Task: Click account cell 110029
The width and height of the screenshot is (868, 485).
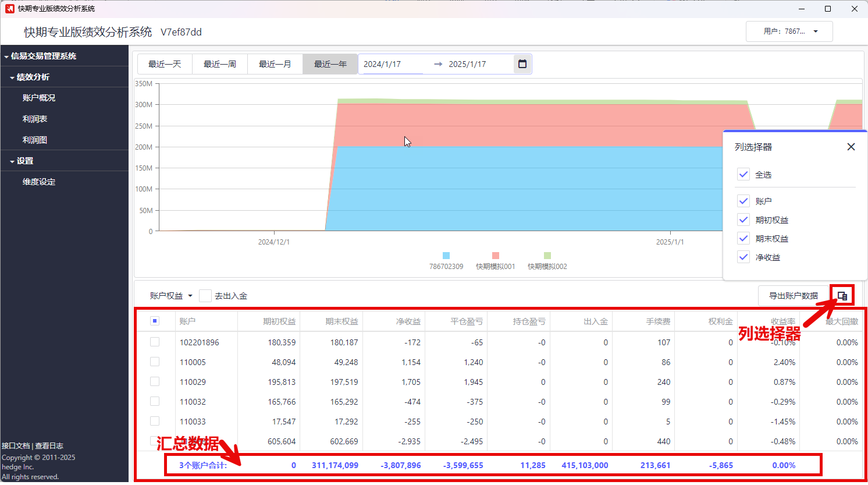Action: pos(193,382)
